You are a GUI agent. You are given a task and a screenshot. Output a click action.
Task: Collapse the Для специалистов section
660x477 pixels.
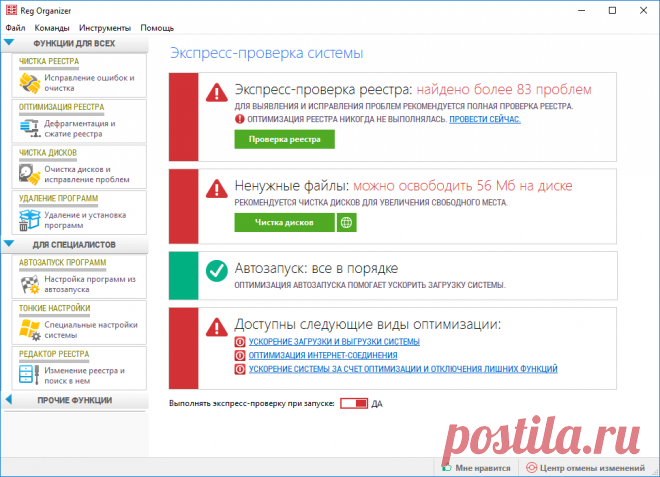[9, 244]
